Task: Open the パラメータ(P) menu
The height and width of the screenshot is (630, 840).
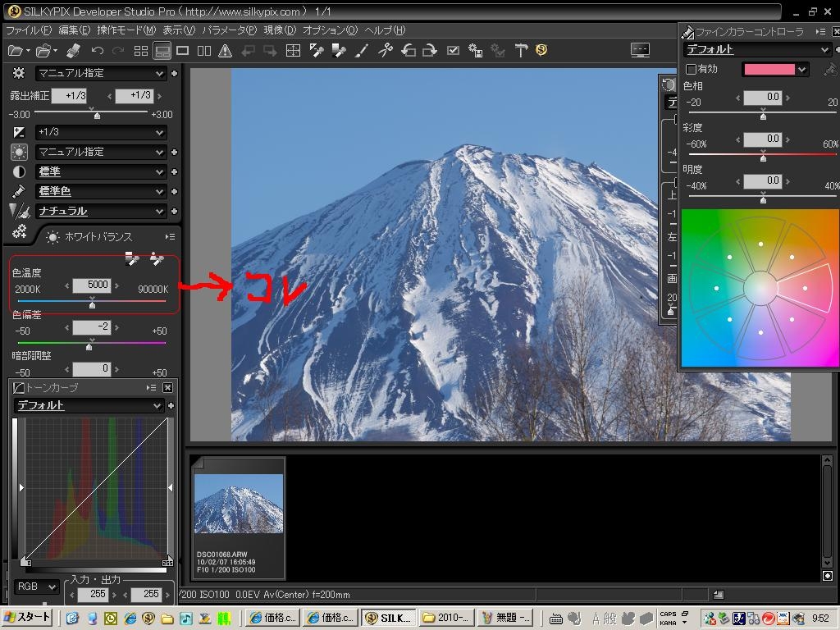Action: [229, 30]
